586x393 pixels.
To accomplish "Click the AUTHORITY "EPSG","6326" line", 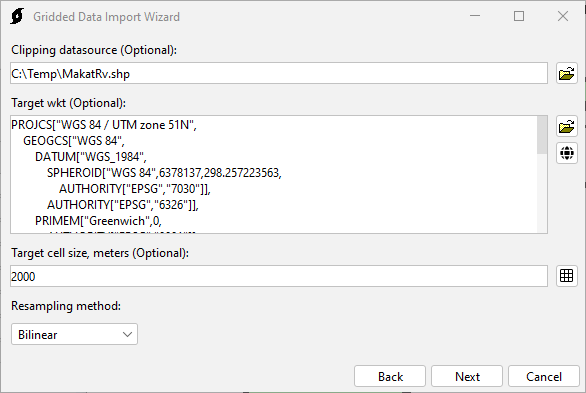I will point(123,205).
